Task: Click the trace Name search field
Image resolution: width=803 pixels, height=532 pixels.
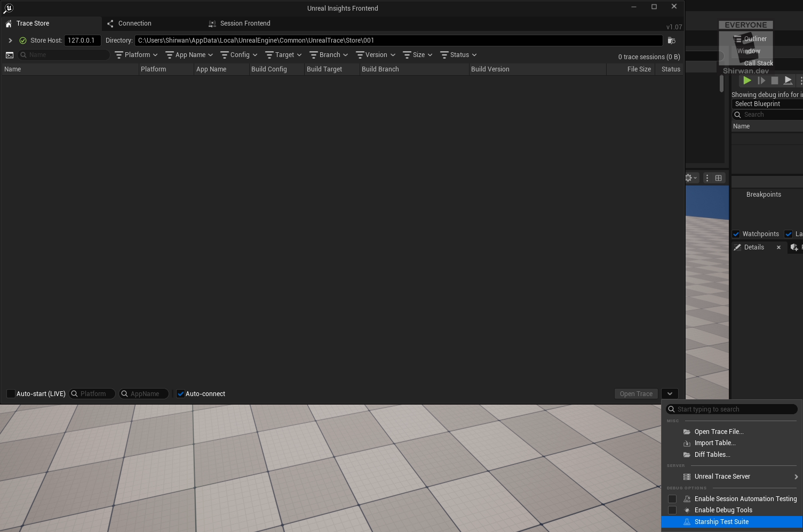Action: (64, 55)
